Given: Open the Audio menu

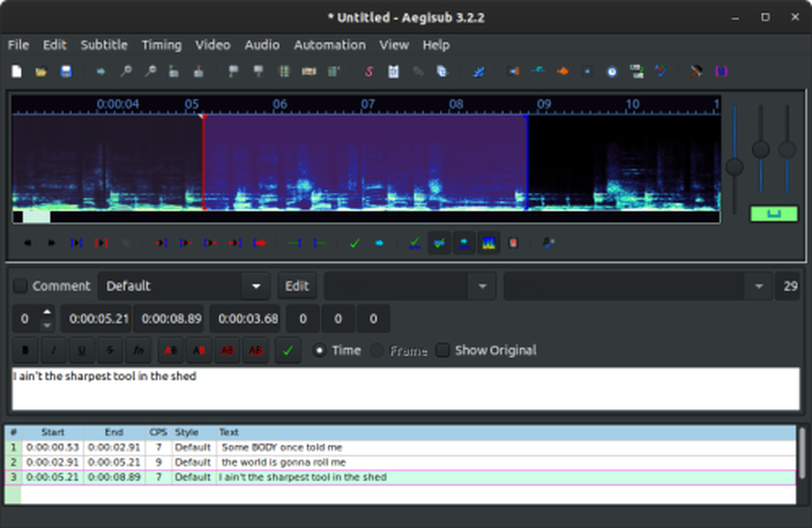Looking at the screenshot, I should [263, 45].
